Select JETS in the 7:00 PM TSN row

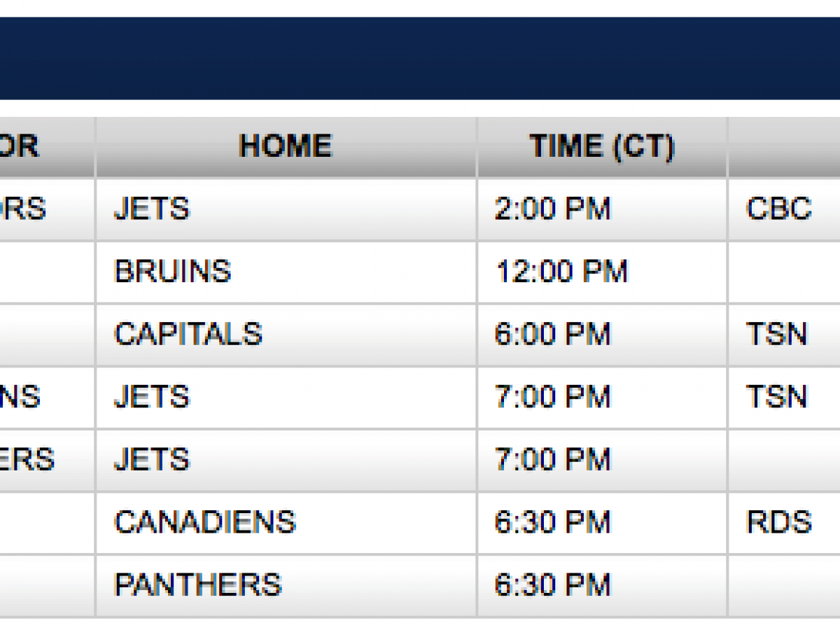point(152,397)
